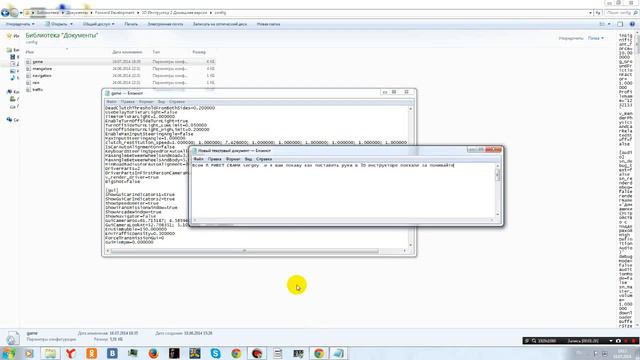The image size is (640, 360).
Task: Open the first Chrome taskbar icon after Skype
Action: pyautogui.click(x=236, y=353)
